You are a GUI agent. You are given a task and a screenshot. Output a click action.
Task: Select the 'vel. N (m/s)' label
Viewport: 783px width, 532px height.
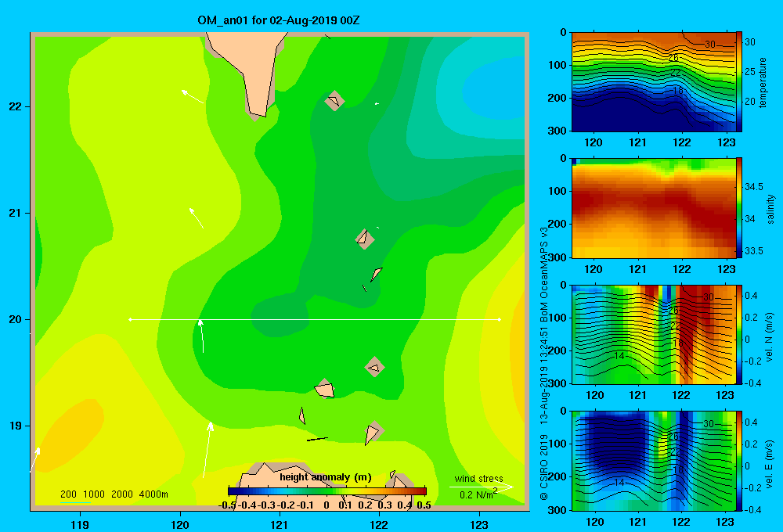770,337
